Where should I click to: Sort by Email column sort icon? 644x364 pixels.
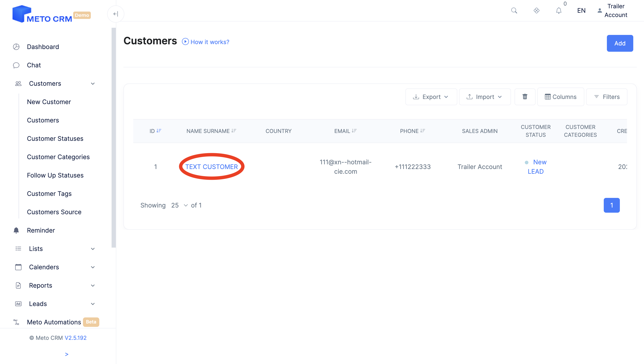(x=354, y=131)
